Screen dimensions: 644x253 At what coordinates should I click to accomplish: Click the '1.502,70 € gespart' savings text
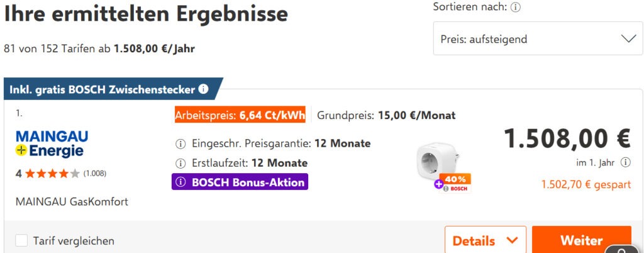pyautogui.click(x=586, y=185)
